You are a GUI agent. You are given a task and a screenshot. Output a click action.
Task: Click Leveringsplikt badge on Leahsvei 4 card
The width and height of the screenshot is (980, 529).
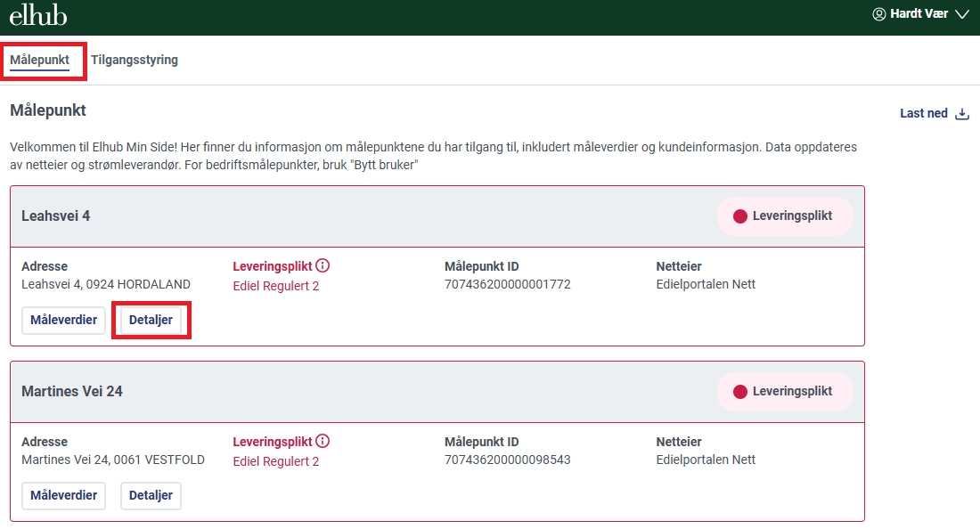[785, 216]
